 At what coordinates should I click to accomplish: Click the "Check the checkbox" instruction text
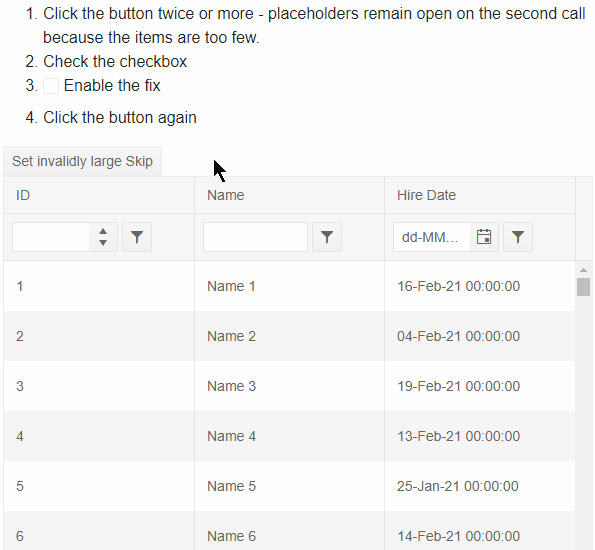(115, 61)
